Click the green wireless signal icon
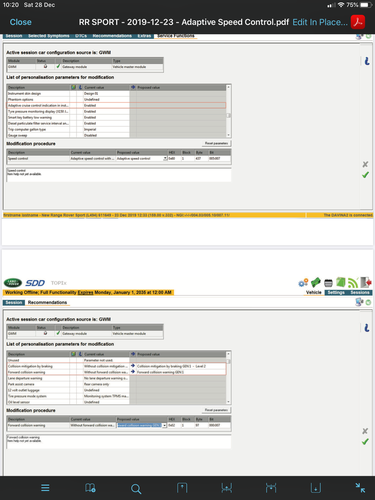Image resolution: width=375 pixels, height=500 pixels. click(x=353, y=283)
